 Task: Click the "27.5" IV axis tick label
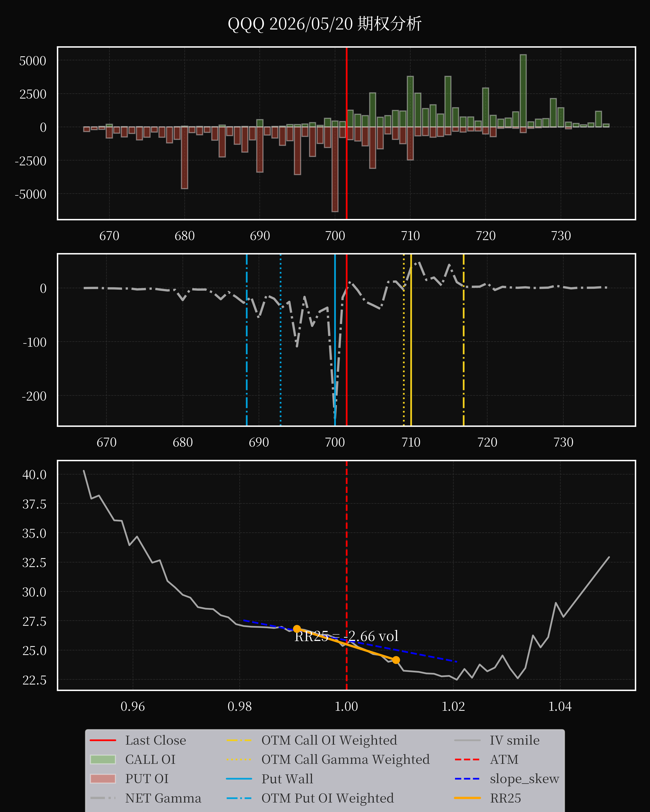point(34,621)
